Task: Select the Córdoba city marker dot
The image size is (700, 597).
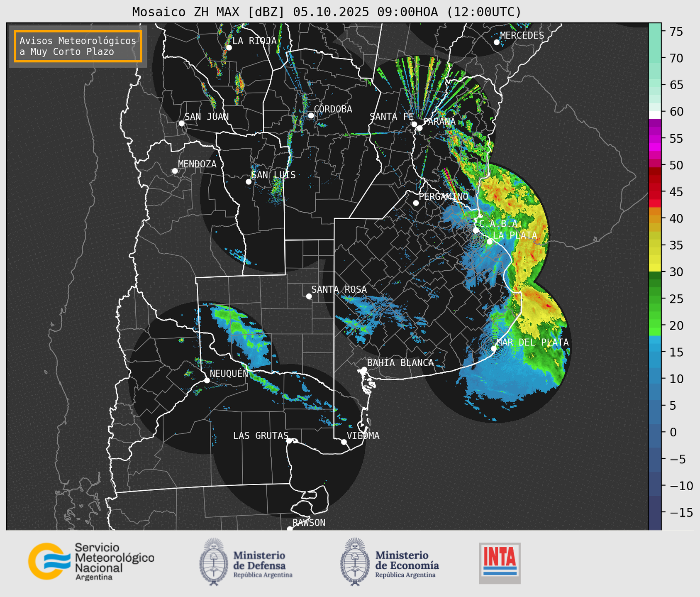Action: [311, 115]
